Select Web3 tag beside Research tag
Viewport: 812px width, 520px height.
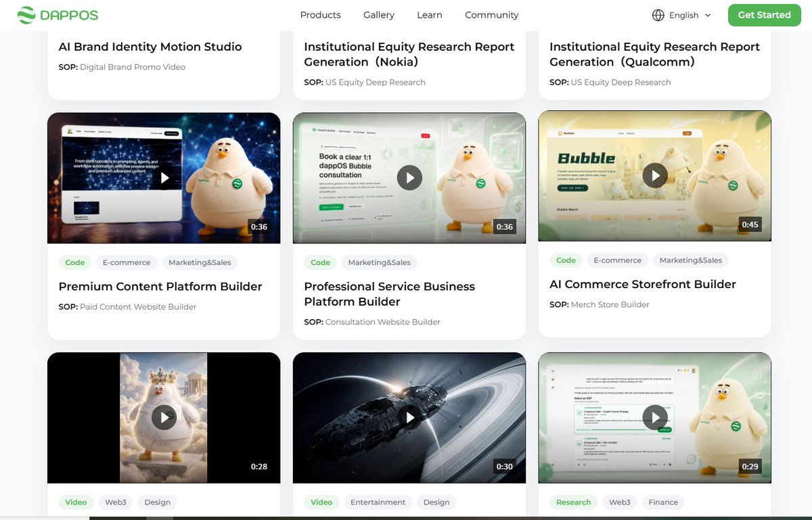[x=620, y=502]
